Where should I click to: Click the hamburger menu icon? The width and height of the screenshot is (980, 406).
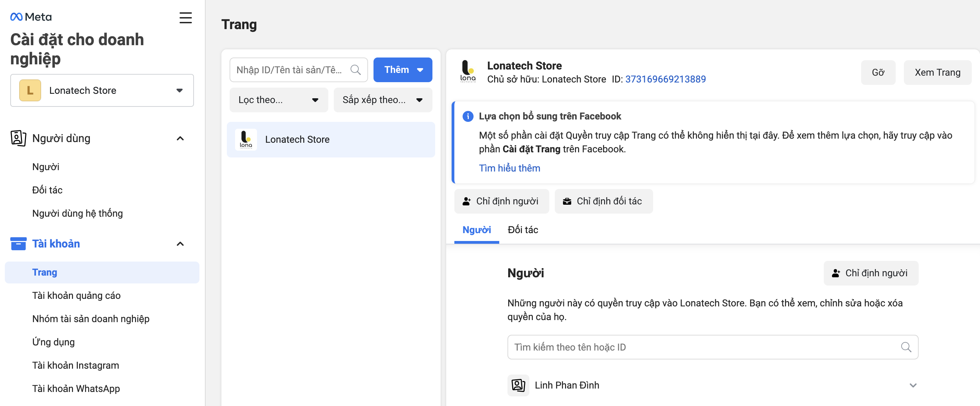pos(185,16)
